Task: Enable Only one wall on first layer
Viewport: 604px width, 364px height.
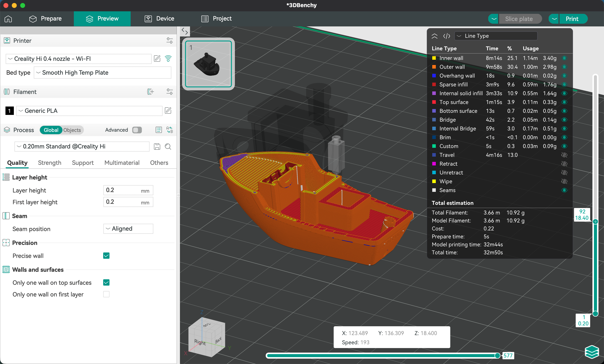Action: pyautogui.click(x=106, y=294)
